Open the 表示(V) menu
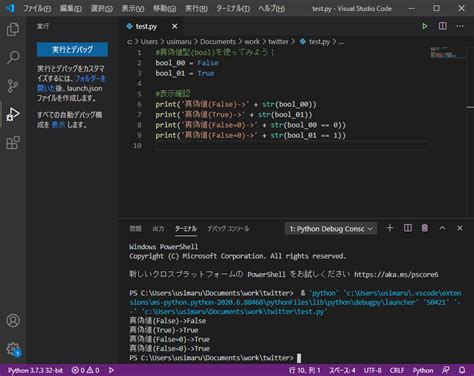 pos(133,8)
